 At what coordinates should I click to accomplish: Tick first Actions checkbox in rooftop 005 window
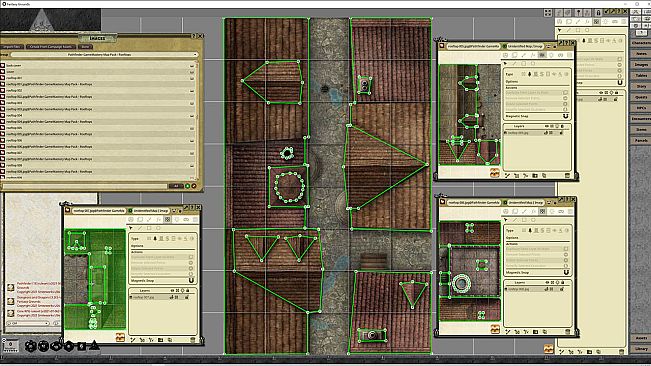565,93
